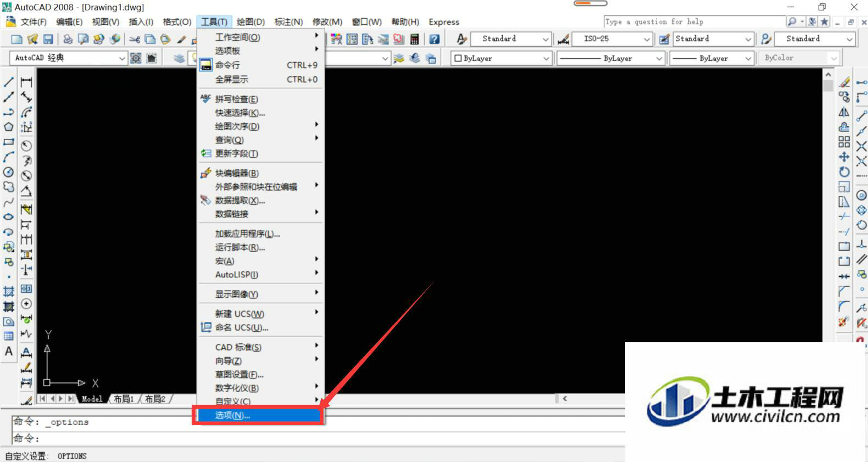Screen dimensions: 868x462
Task: Open the 编辑(E) menu
Action: [69, 22]
